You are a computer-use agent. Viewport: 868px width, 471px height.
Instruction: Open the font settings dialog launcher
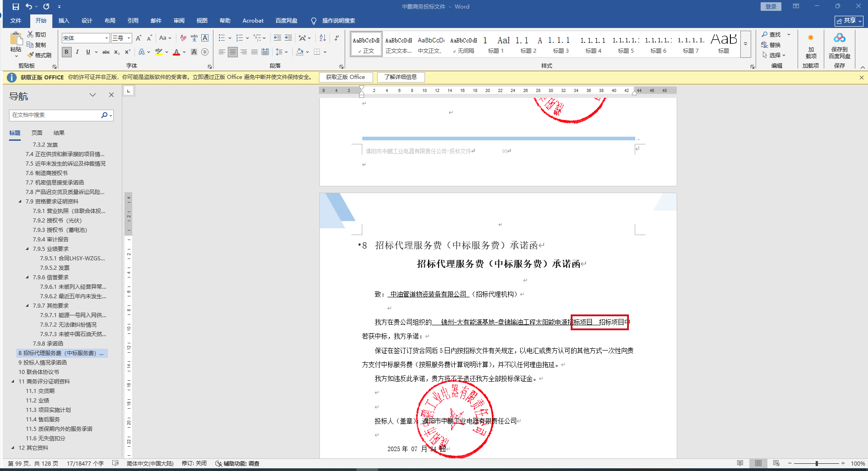[210, 66]
